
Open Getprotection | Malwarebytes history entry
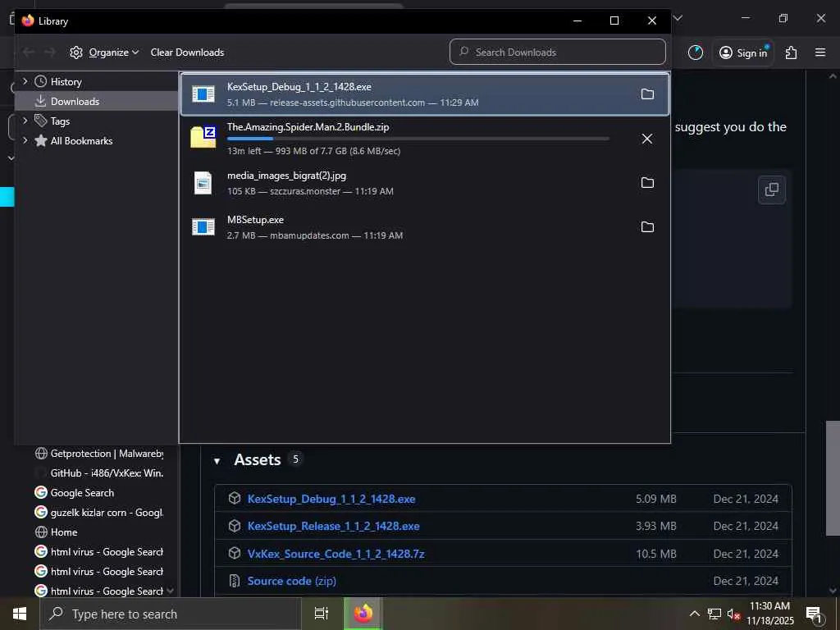click(x=99, y=453)
